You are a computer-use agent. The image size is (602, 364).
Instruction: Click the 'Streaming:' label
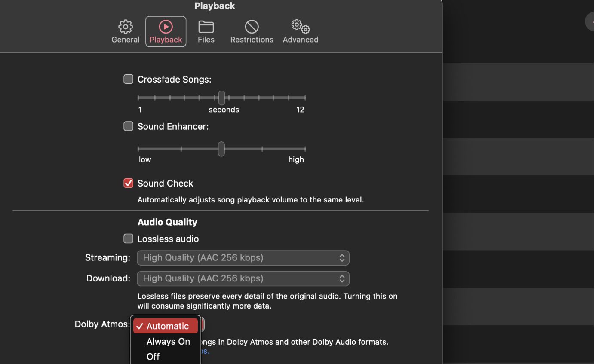(x=107, y=257)
